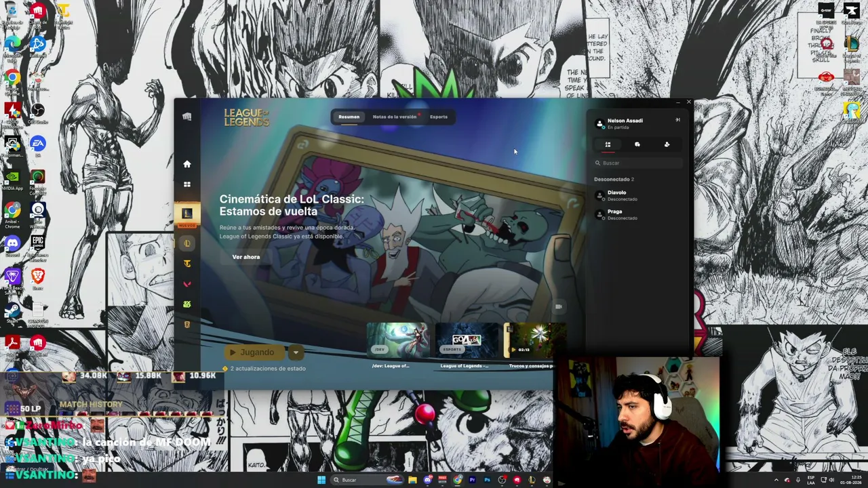Open Notas de la versión tab

pos(395,117)
